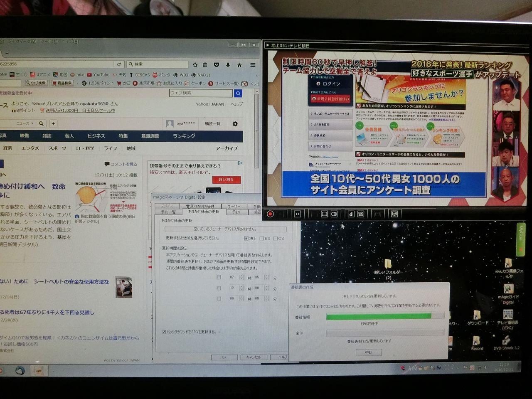Click the 詳しく見る ad button

click(226, 180)
